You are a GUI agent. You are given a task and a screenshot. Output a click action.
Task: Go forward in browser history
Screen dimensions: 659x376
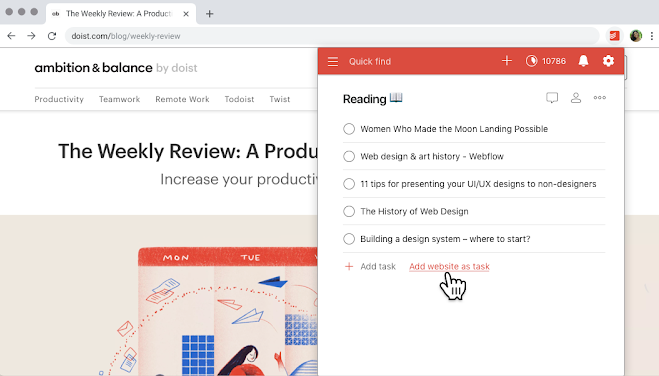pyautogui.click(x=32, y=36)
